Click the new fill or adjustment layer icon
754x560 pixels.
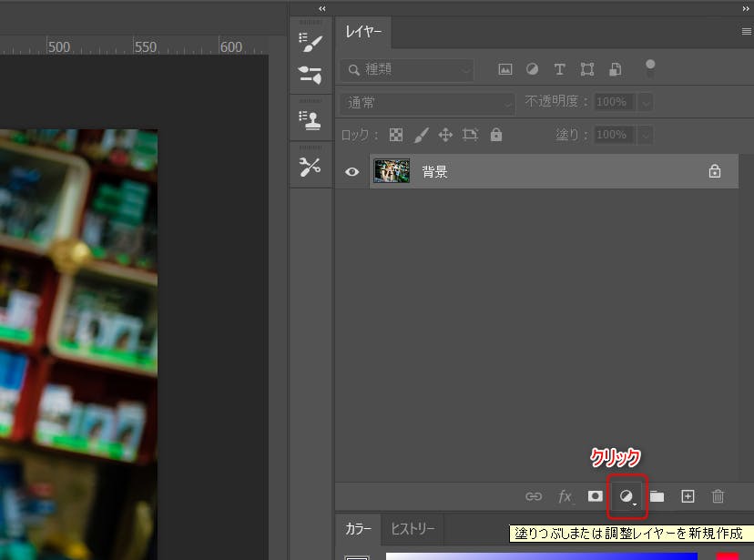(627, 496)
